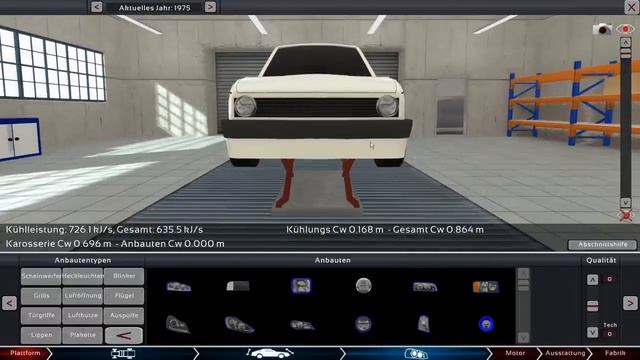Screen dimensions: 640x360
Task: Open the Fabrik tab
Action: point(615,353)
